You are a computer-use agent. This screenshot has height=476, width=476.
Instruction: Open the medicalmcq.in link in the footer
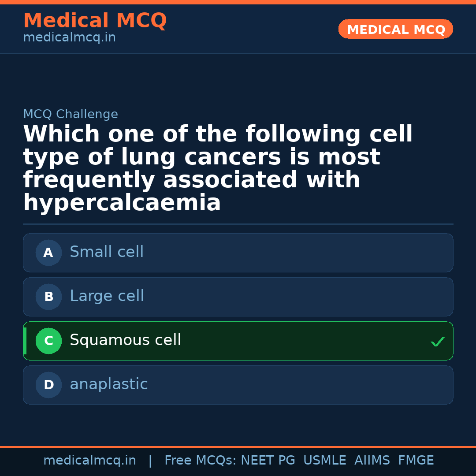click(x=89, y=461)
